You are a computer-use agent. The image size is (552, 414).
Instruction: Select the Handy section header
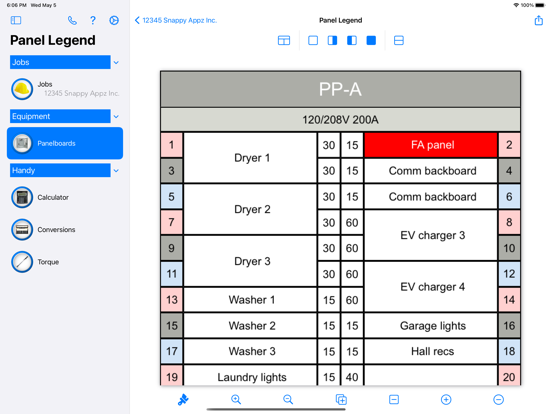tap(60, 171)
